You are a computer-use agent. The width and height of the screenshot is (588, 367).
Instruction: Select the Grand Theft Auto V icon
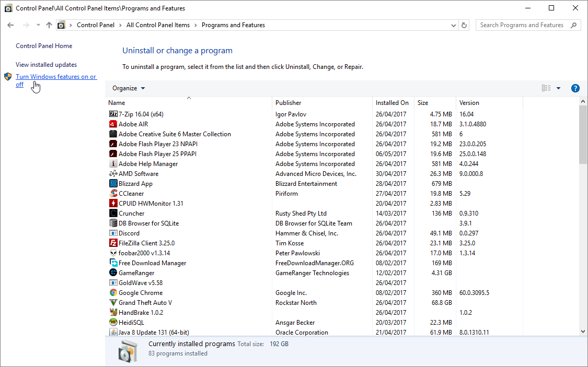(113, 303)
